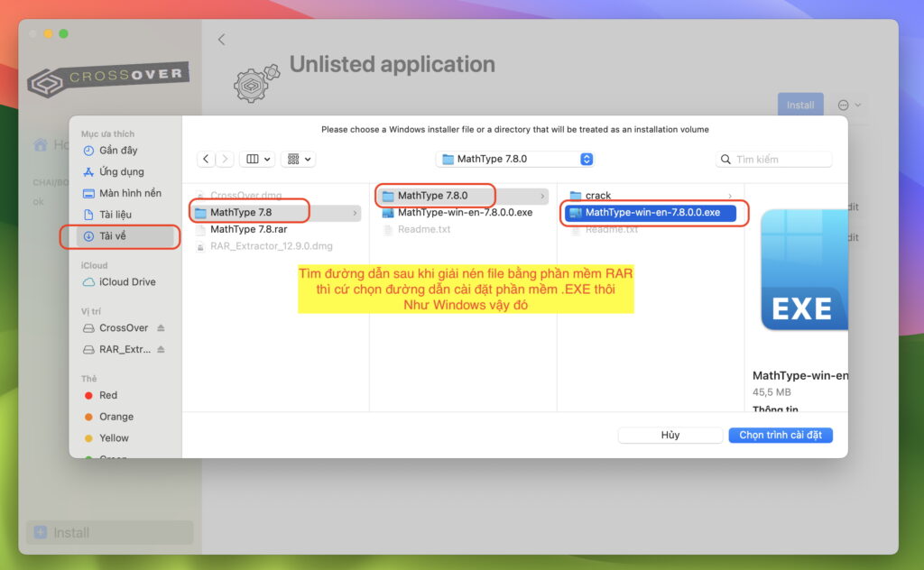This screenshot has height=570, width=924.
Task: Open Tài liệu folder in sidebar
Action: (x=115, y=215)
